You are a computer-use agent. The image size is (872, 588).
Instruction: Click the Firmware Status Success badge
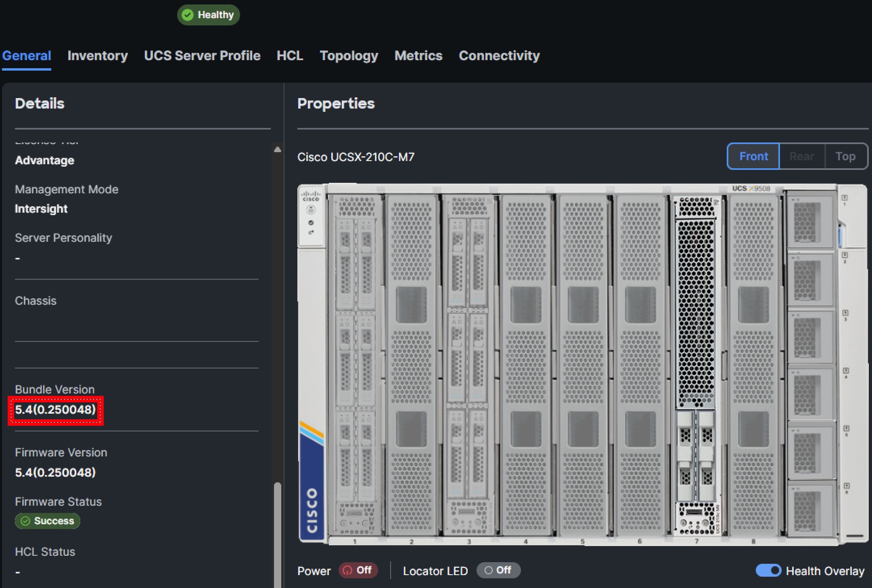48,521
